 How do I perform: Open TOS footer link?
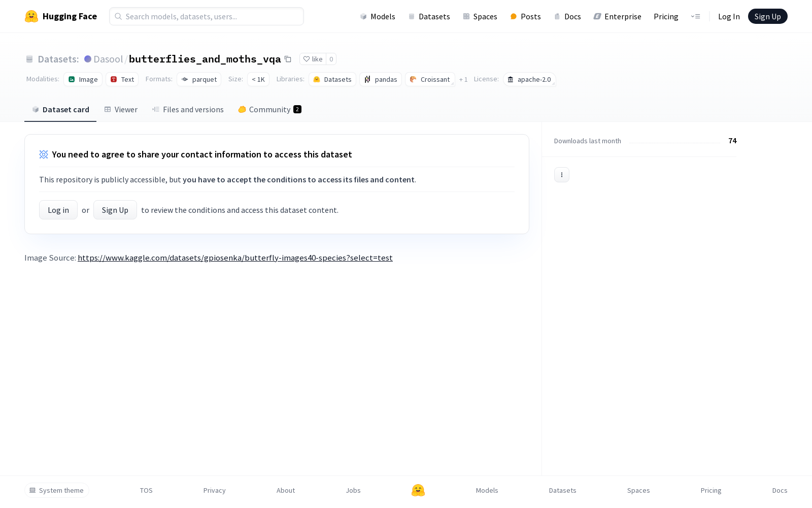[x=146, y=490]
